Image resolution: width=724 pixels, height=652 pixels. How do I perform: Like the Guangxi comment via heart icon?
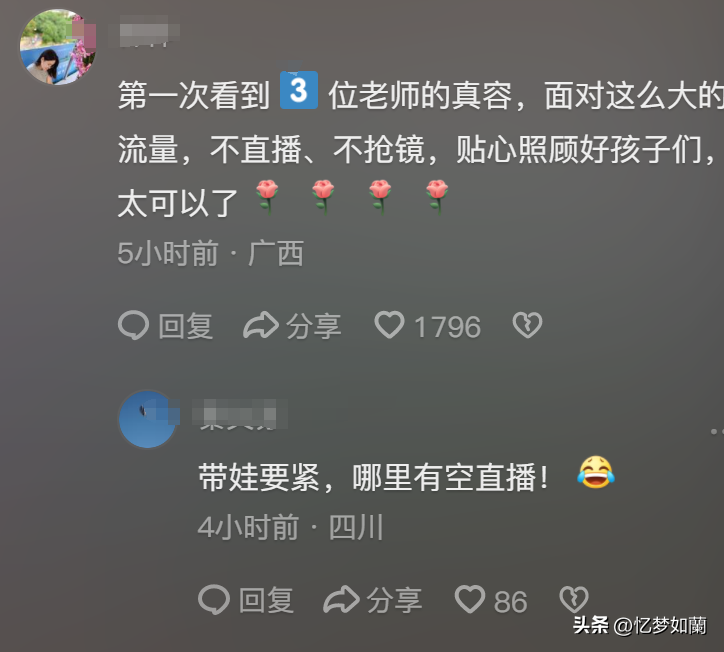pyautogui.click(x=389, y=325)
